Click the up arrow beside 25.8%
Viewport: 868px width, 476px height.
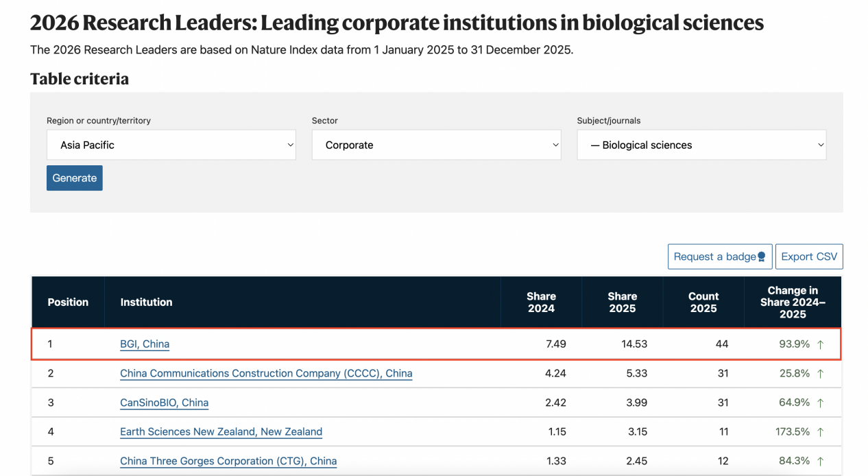point(820,374)
